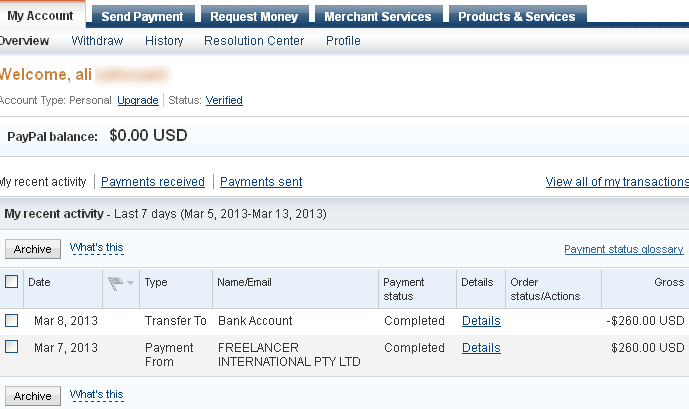Open the History submenu item
This screenshot has width=689, height=409.
(x=164, y=41)
